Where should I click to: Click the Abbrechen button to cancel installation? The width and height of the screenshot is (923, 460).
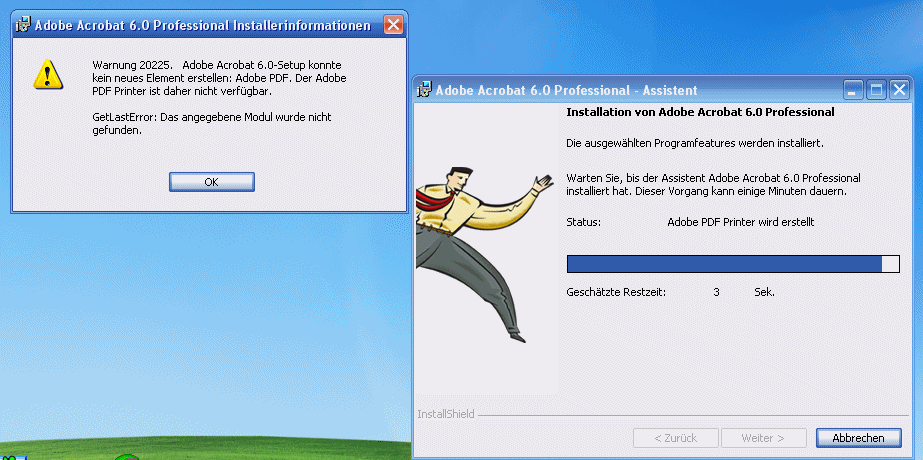pyautogui.click(x=858, y=438)
